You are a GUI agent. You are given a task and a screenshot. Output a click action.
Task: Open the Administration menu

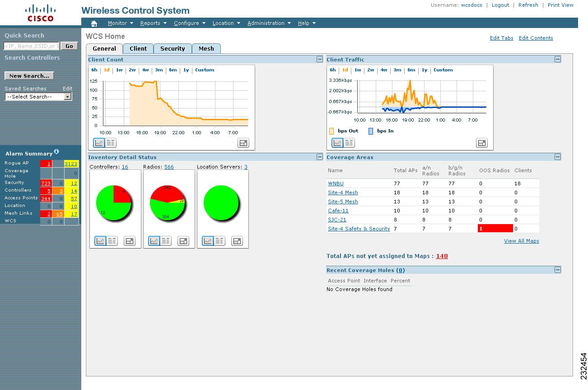[x=269, y=23]
